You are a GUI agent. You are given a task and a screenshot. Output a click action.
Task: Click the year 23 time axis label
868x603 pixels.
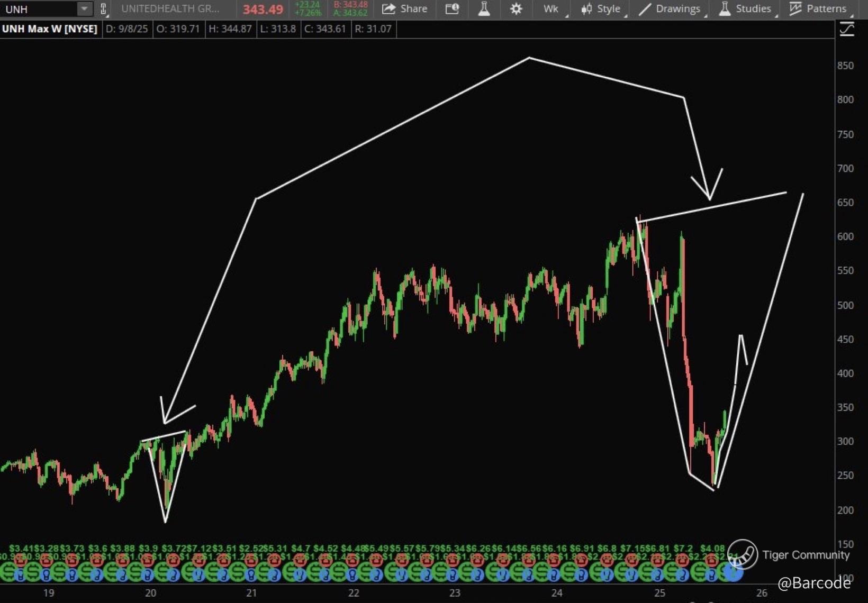coord(455,593)
